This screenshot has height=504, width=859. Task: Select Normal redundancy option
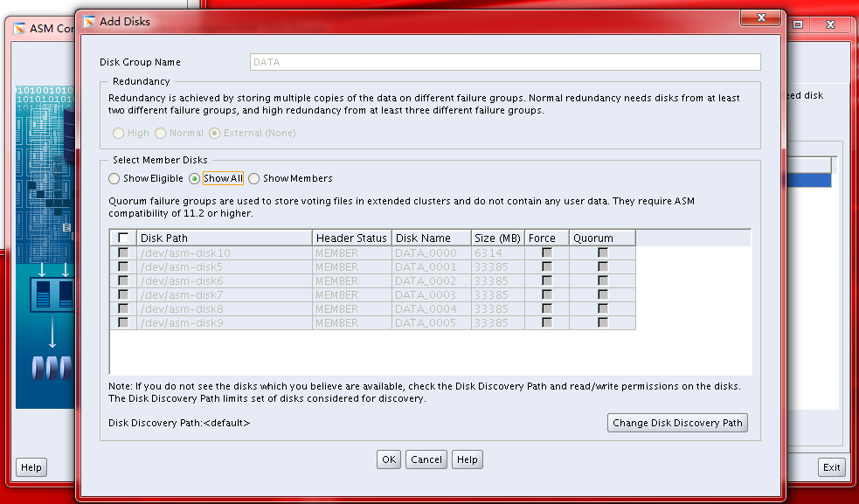161,133
